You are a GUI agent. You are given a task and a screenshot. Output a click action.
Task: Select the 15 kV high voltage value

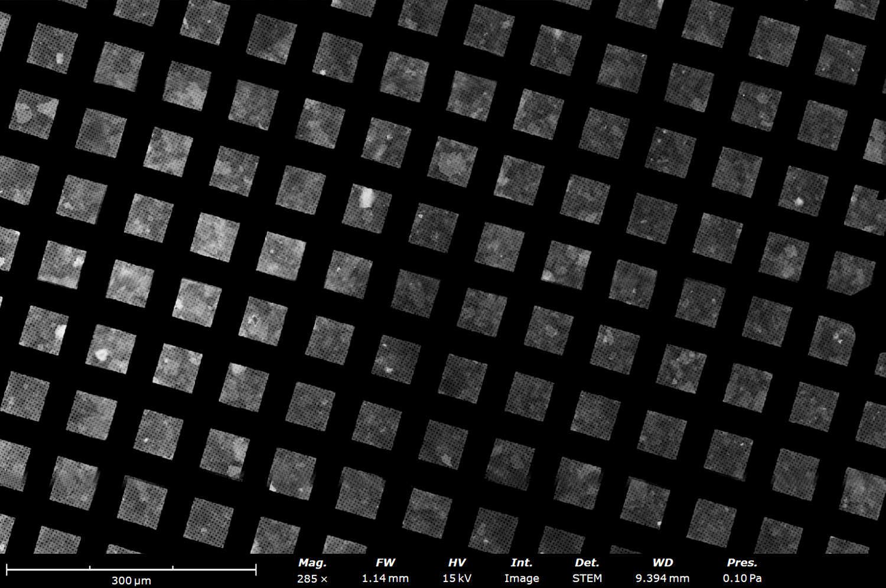coord(457,579)
